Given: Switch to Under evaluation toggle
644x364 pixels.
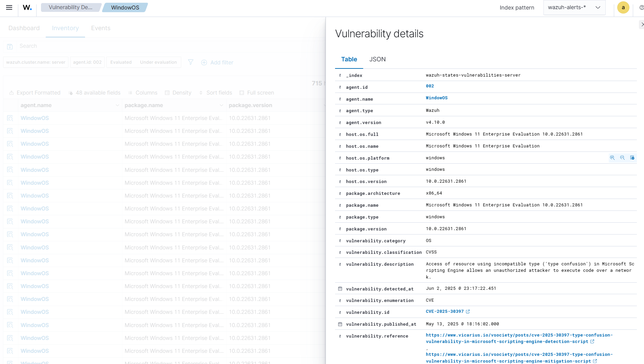Looking at the screenshot, I should 158,62.
